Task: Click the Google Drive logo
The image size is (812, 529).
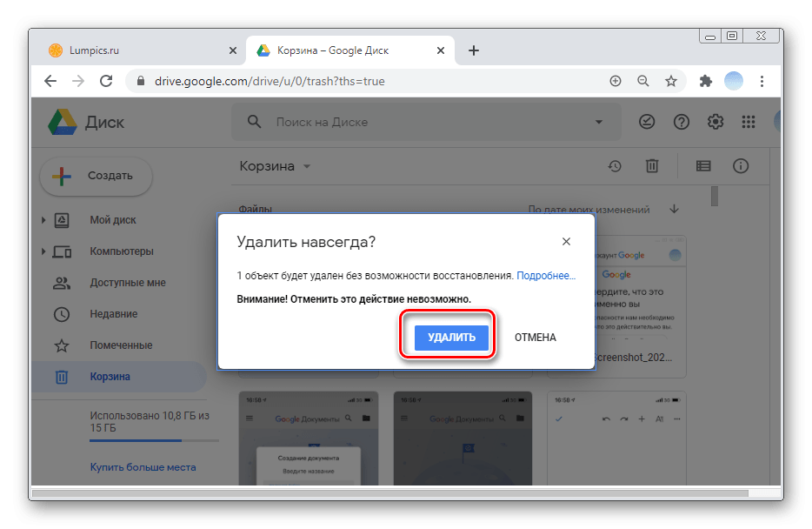Action: pyautogui.click(x=62, y=123)
